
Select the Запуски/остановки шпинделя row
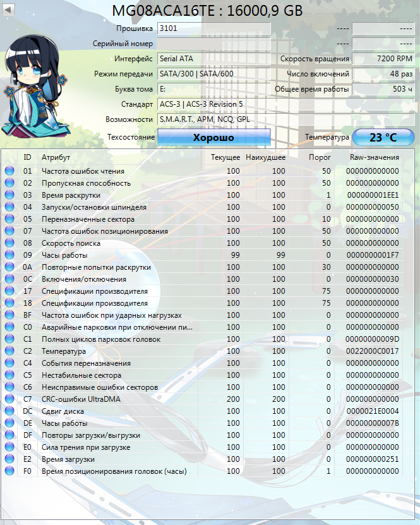[x=202, y=207]
